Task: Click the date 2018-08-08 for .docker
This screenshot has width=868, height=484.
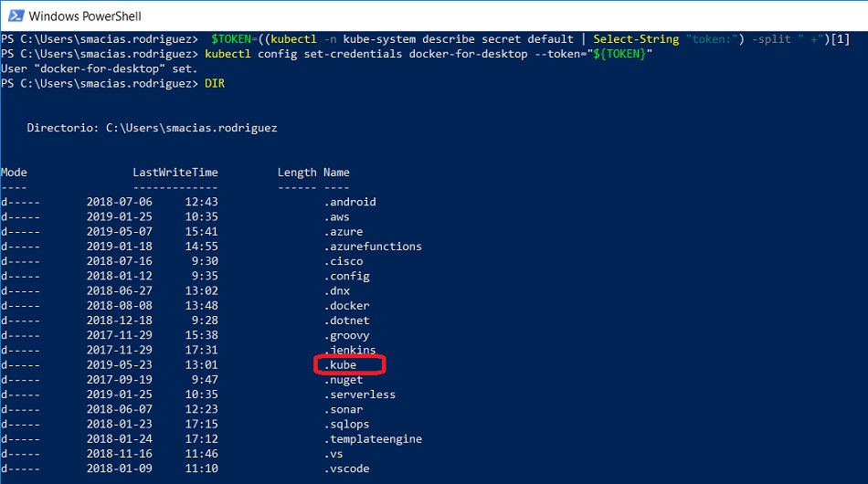Action: tap(119, 306)
